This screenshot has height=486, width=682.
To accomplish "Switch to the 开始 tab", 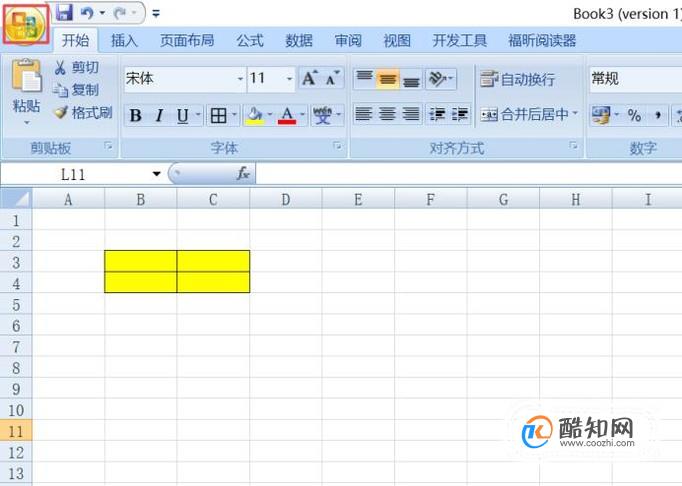I will 75,40.
